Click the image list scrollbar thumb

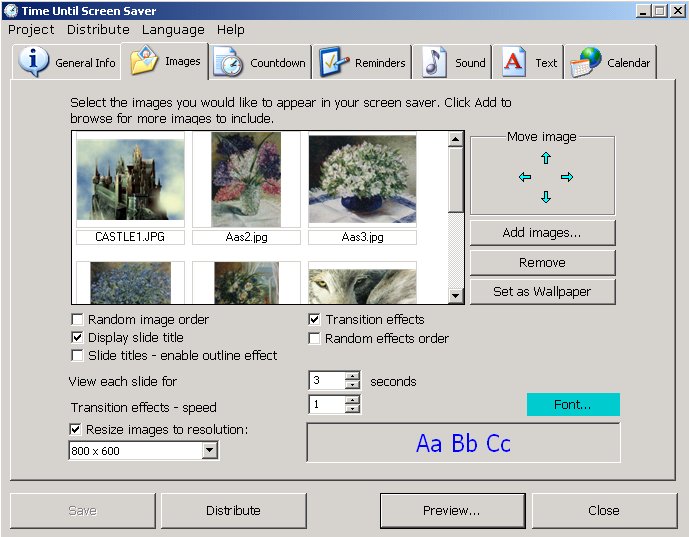pyautogui.click(x=455, y=180)
